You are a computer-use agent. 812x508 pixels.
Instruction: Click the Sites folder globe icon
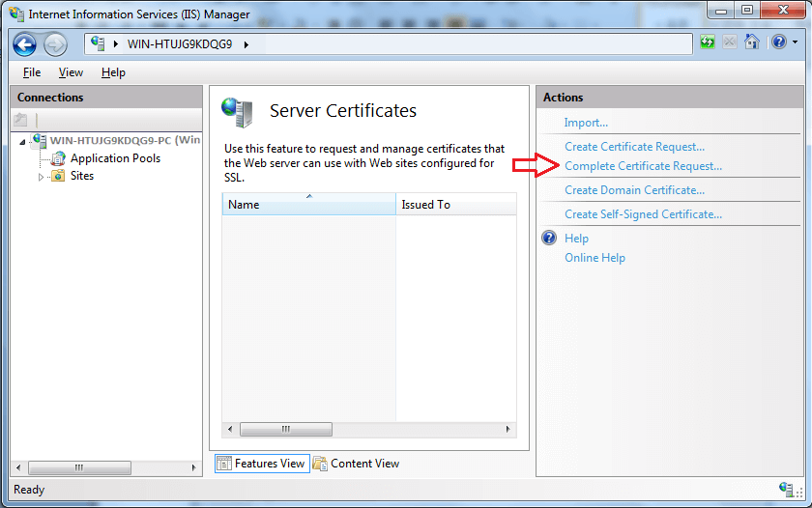tap(59, 176)
